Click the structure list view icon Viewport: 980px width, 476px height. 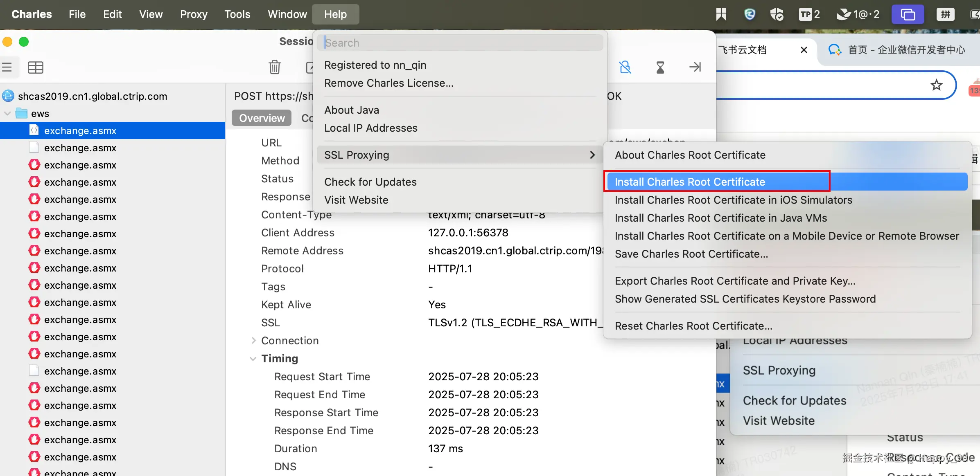tap(7, 67)
